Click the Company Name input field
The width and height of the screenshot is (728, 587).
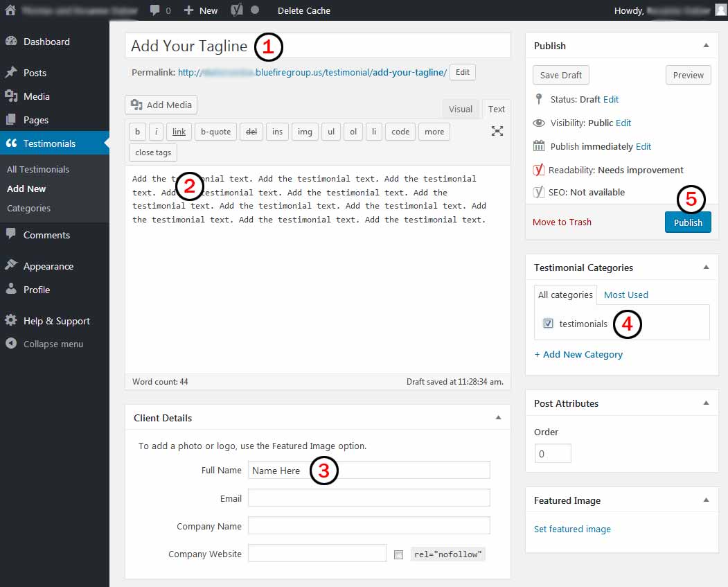(x=369, y=526)
